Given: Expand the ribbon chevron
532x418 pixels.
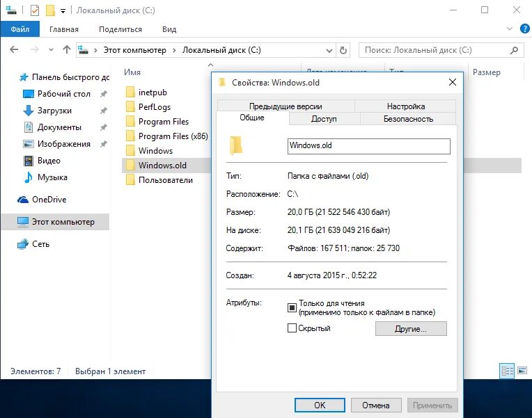Looking at the screenshot, I should (x=509, y=29).
